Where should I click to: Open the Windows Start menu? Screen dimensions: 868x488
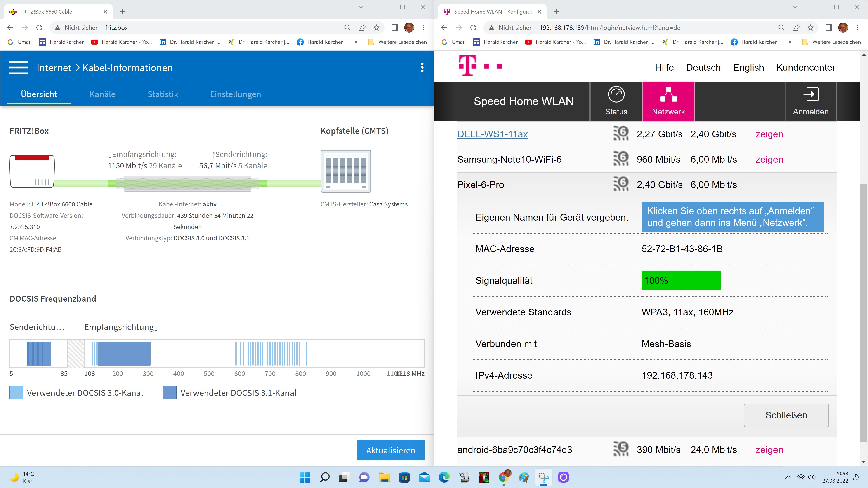[305, 477]
